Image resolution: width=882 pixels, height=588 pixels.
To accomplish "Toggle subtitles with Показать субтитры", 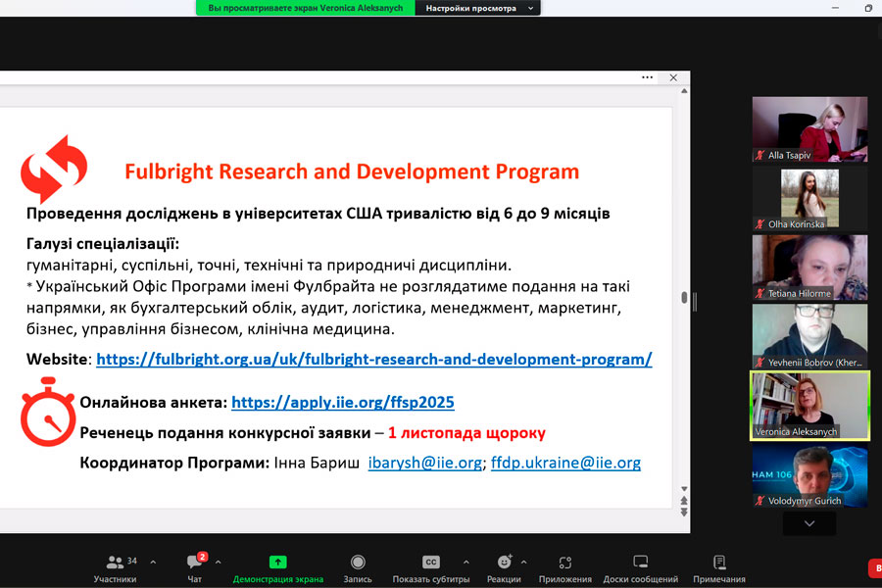I will tap(430, 567).
